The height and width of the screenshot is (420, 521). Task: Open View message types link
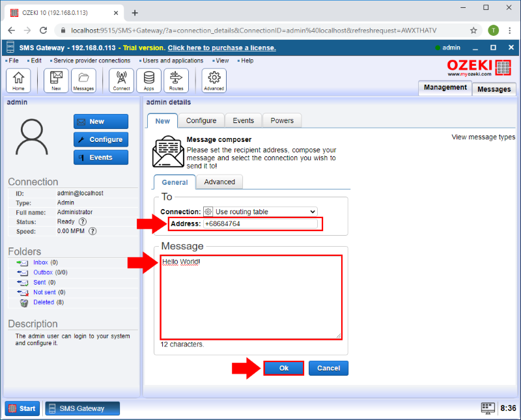click(x=483, y=137)
